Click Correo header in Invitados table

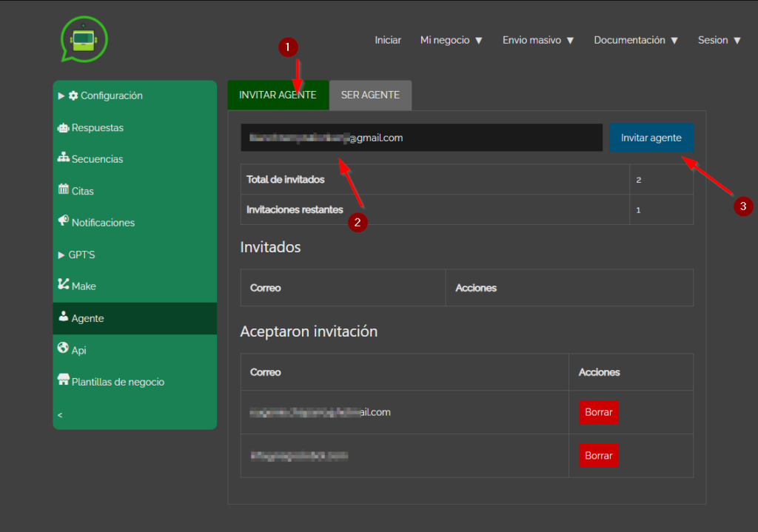coord(266,288)
